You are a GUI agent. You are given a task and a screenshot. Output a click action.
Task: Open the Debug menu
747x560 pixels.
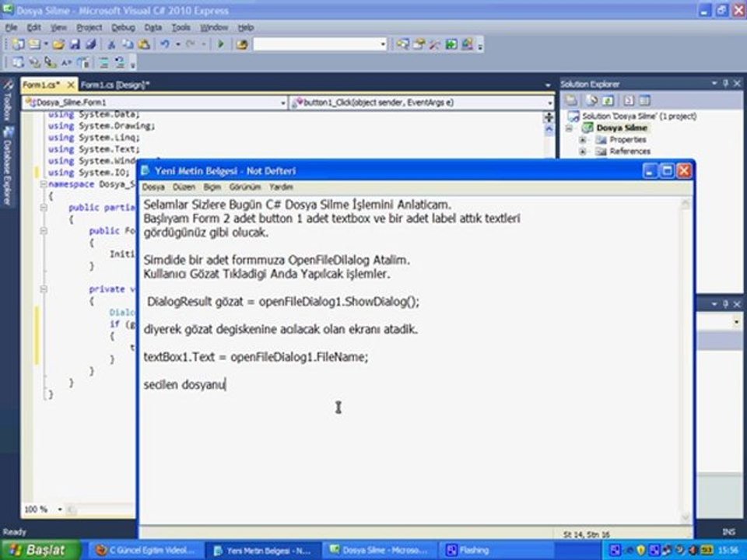coord(123,28)
